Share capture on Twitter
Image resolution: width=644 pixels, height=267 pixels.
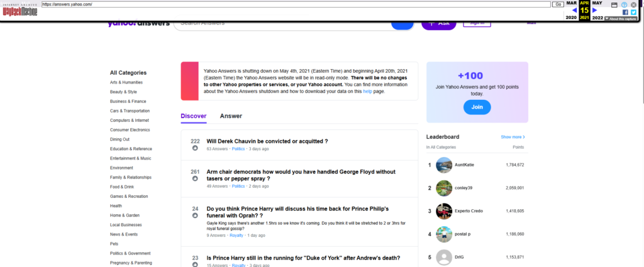tap(633, 13)
